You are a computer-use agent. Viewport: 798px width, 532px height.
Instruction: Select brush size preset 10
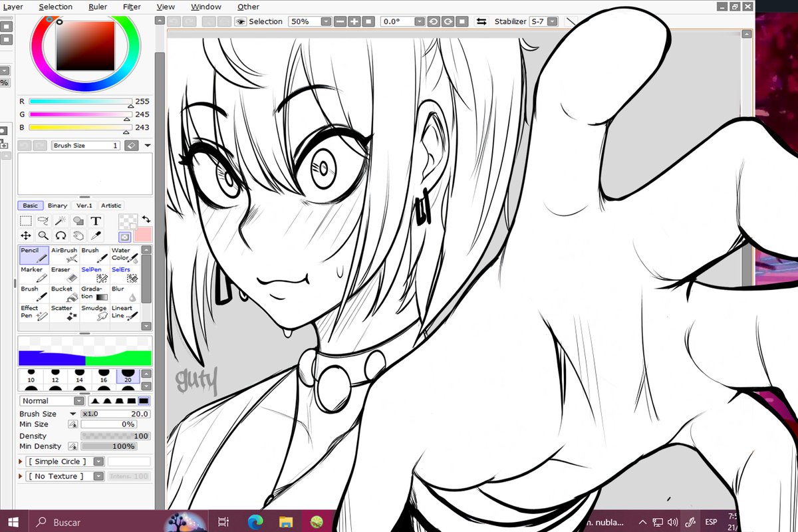[31, 377]
